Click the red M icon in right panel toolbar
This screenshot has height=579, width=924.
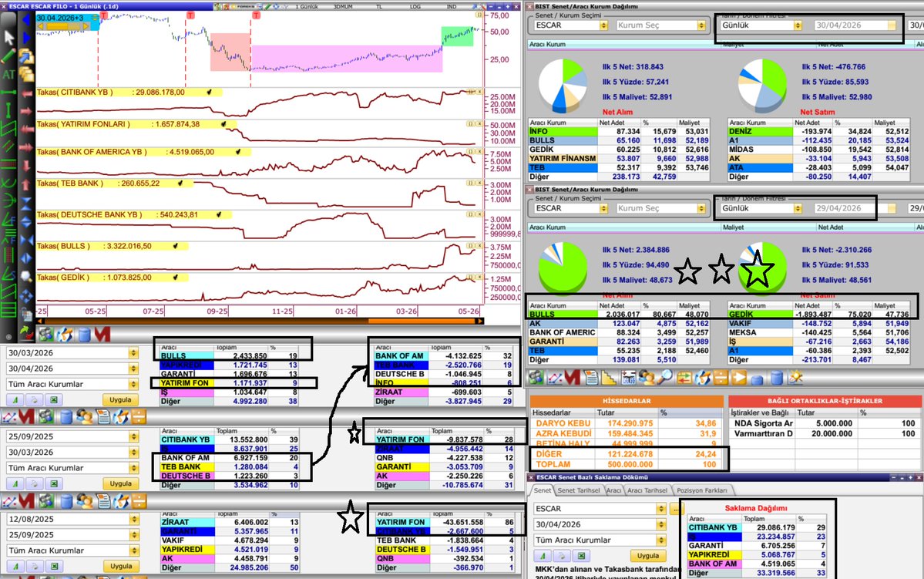(572, 377)
